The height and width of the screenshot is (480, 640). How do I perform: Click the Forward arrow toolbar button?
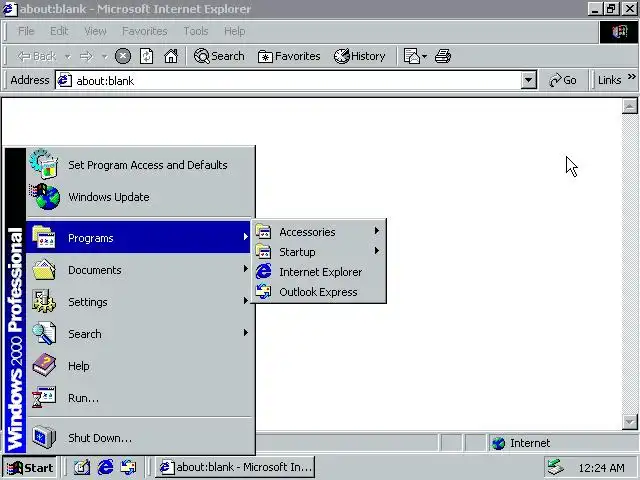86,56
